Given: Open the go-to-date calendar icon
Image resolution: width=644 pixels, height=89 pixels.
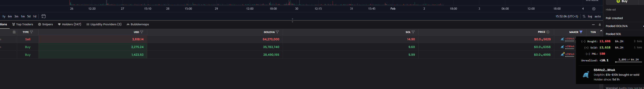Looking at the screenshot, I should [x=44, y=16].
